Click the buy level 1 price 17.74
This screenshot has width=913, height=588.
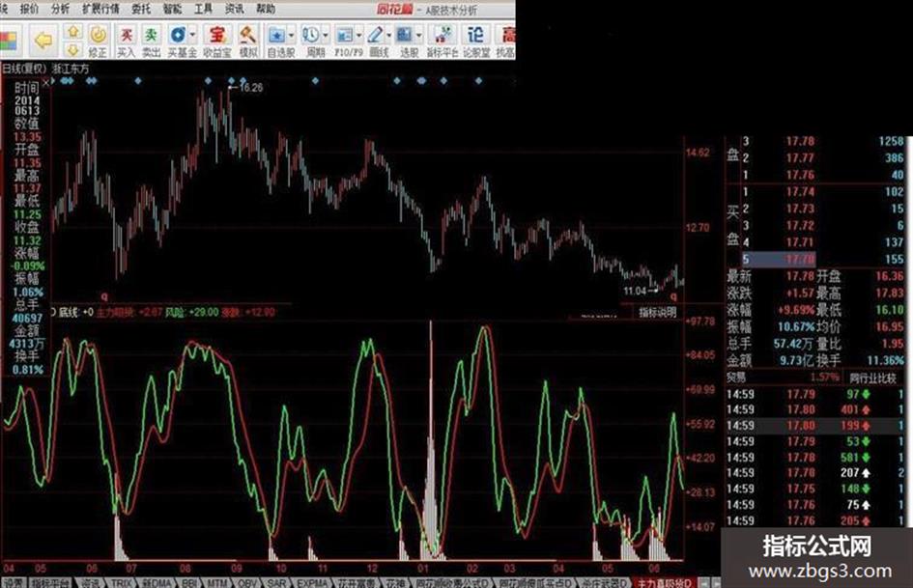coord(800,191)
